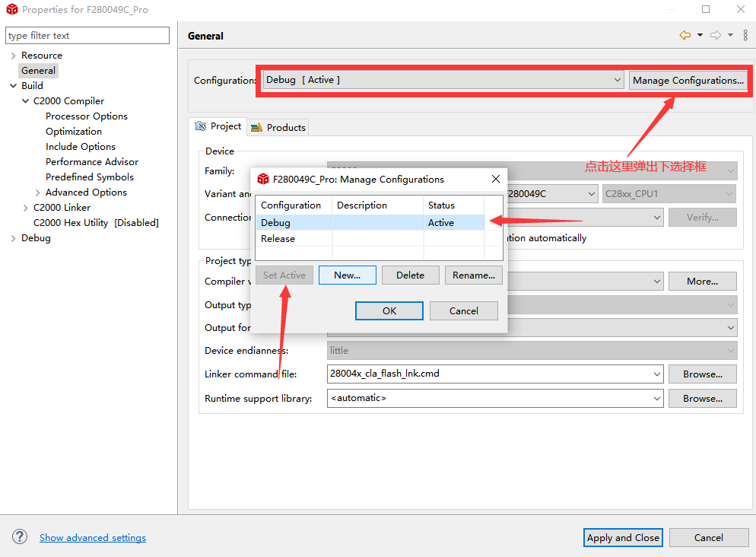Collapse the Build tree node

(13, 86)
